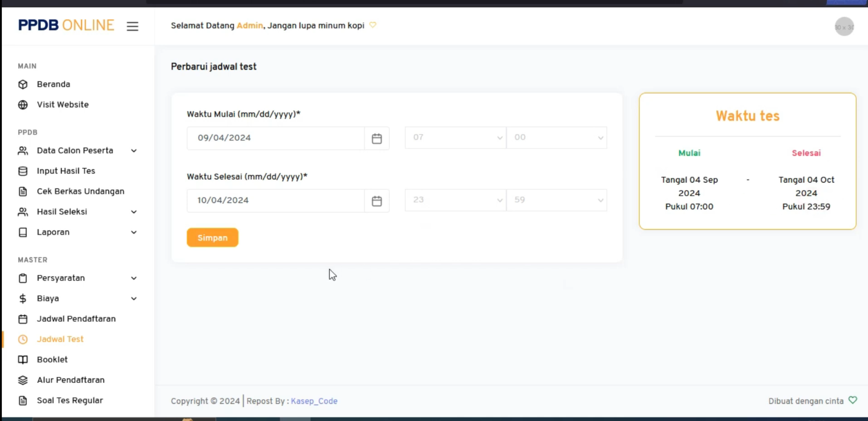The width and height of the screenshot is (868, 421).
Task: Open the end minute dropdown showing 59
Action: point(557,200)
